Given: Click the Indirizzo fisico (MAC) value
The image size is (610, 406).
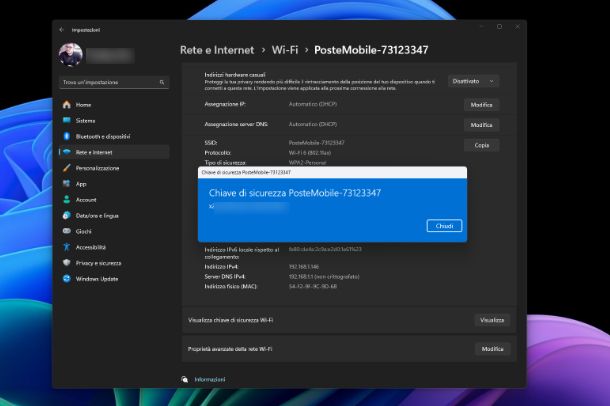Looking at the screenshot, I should pyautogui.click(x=313, y=286).
